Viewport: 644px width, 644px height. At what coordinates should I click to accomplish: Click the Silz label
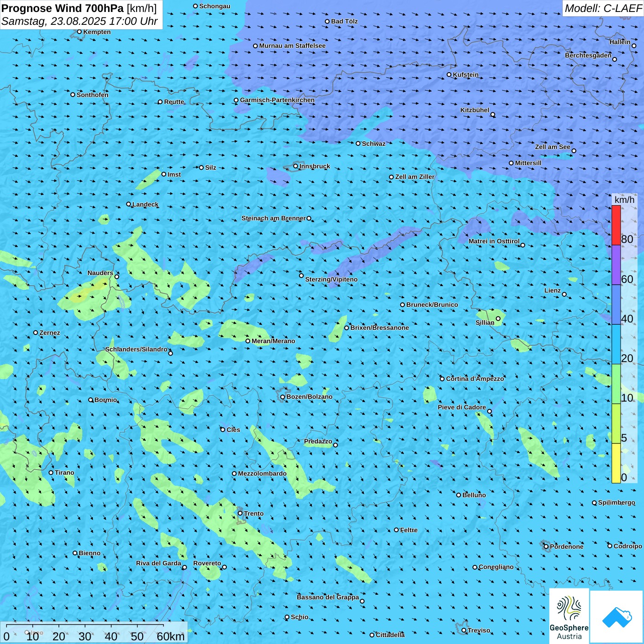(211, 167)
